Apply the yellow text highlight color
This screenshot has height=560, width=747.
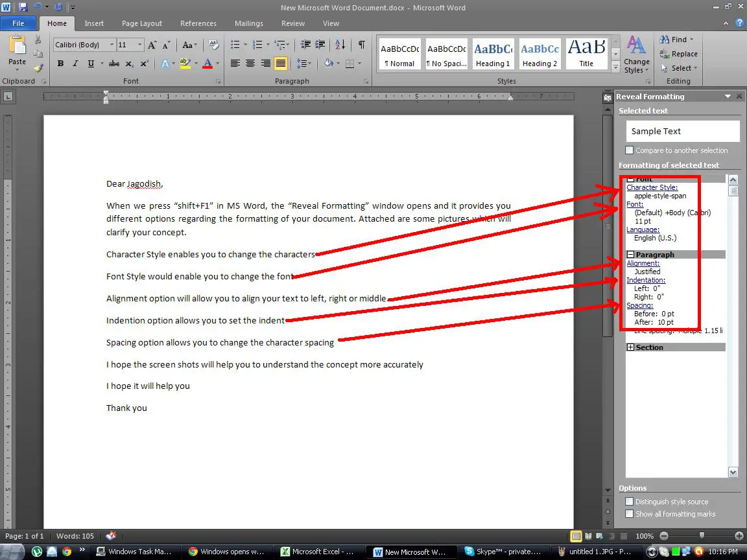tap(185, 64)
